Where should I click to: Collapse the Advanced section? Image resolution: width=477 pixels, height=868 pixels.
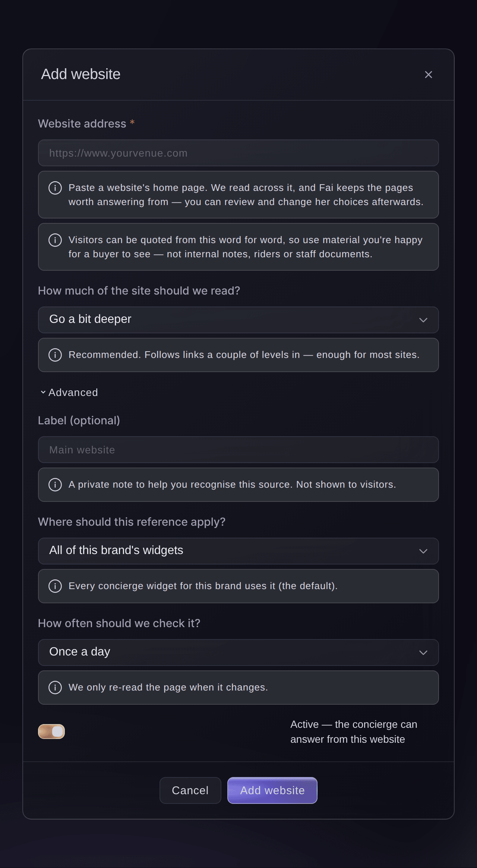69,392
